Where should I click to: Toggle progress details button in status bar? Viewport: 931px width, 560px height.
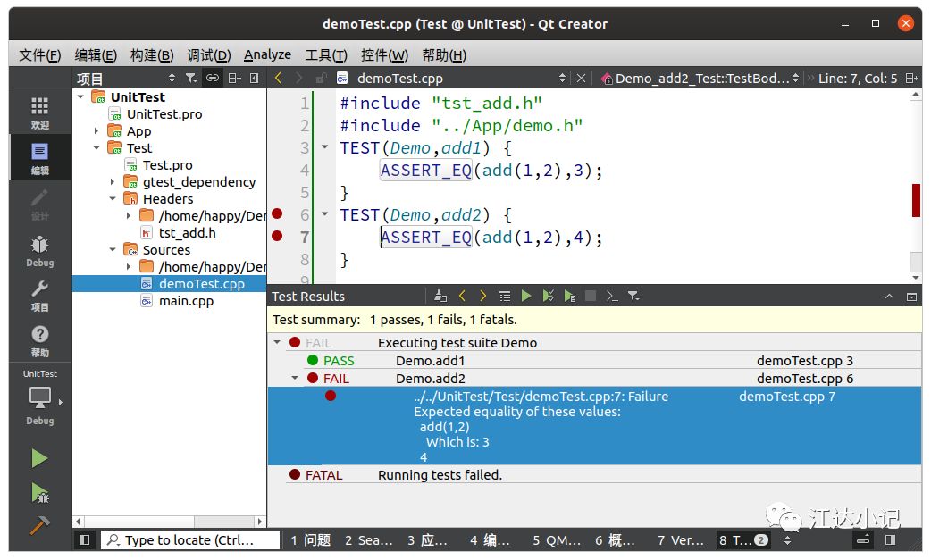[863, 539]
